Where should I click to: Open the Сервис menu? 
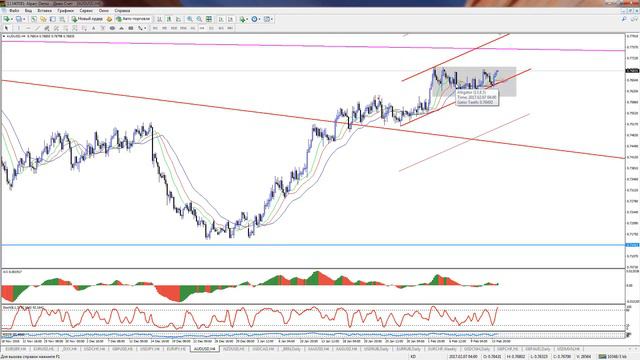click(x=86, y=11)
